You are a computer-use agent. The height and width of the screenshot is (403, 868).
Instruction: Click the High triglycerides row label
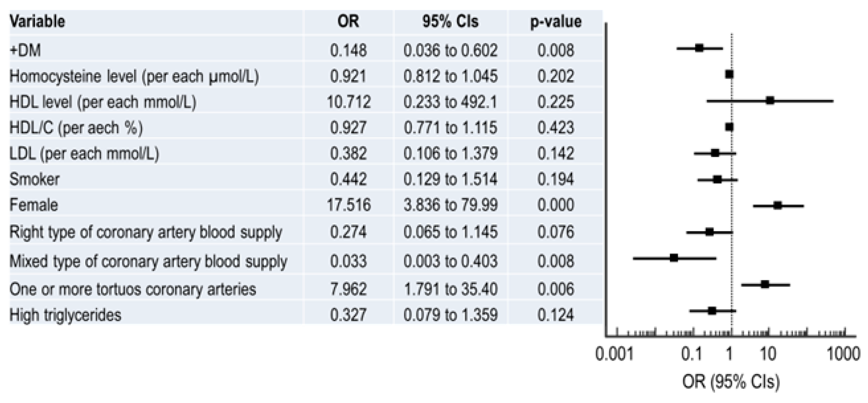click(x=65, y=315)
